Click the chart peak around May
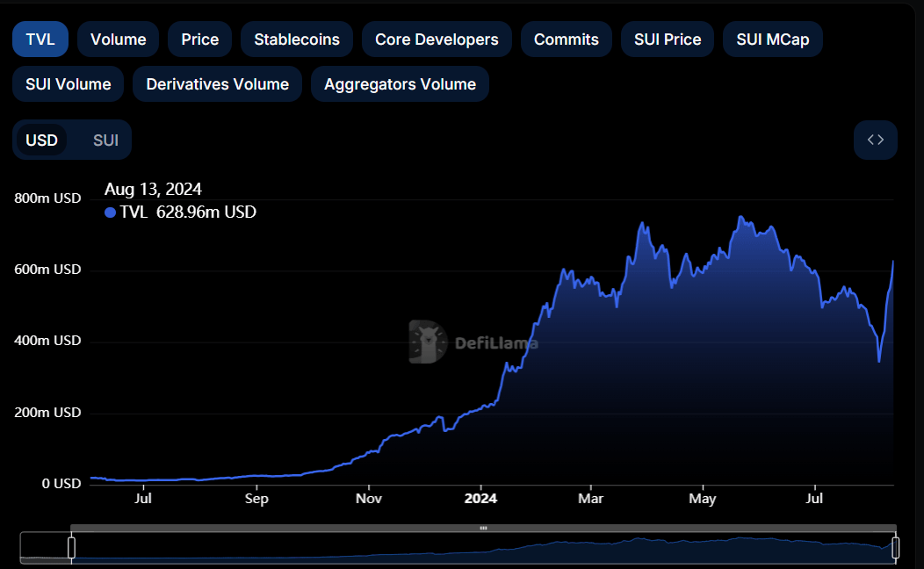924x569 pixels. coord(740,217)
